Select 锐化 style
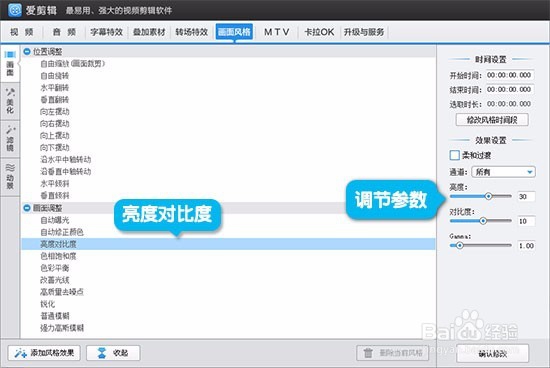The width and height of the screenshot is (550, 368). (47, 304)
